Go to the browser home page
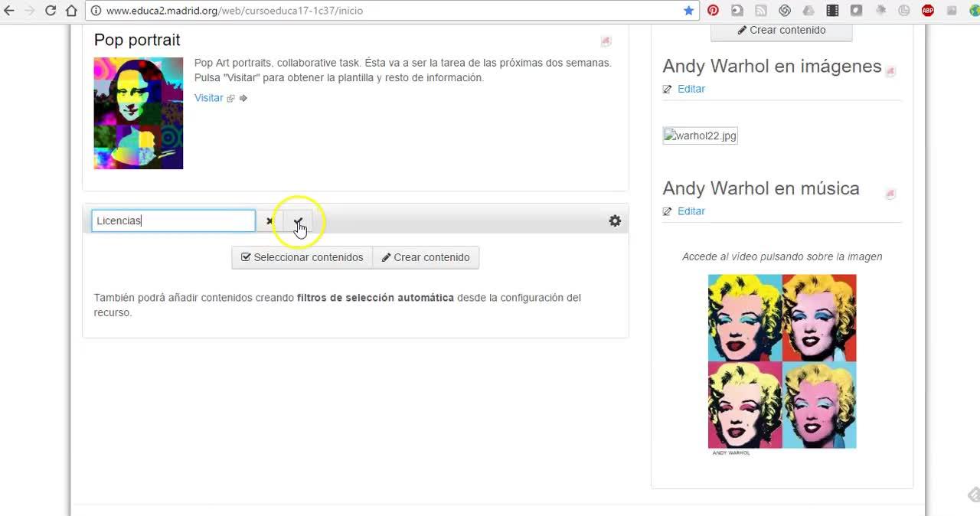This screenshot has width=980, height=516. tap(71, 11)
